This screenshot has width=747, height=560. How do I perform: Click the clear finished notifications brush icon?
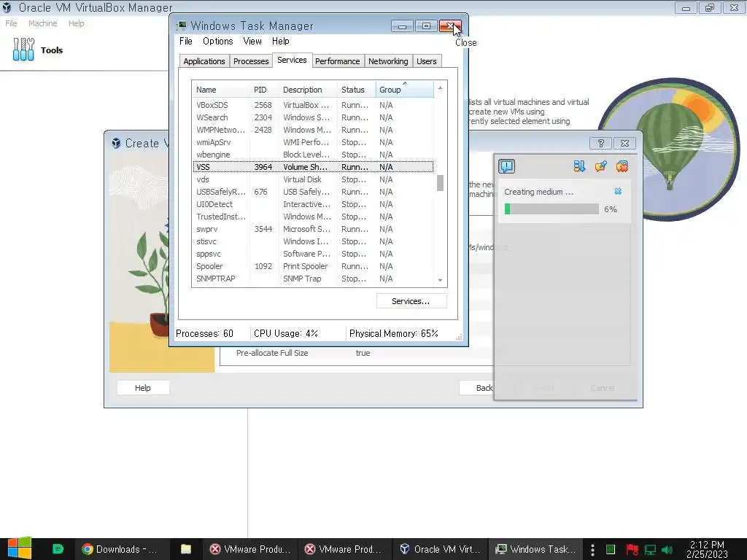pos(601,166)
